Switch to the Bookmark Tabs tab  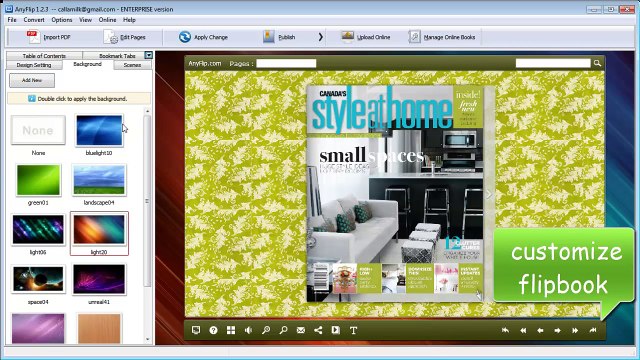click(117, 56)
